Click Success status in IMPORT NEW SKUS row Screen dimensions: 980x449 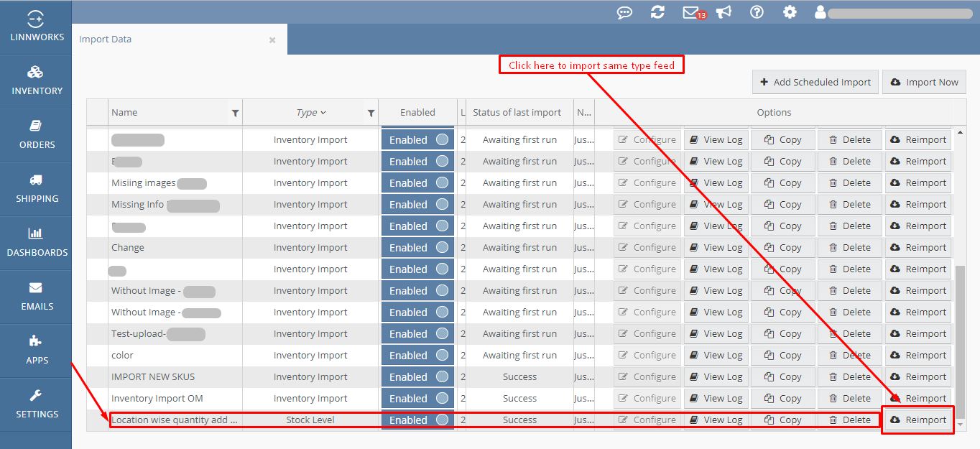[519, 377]
